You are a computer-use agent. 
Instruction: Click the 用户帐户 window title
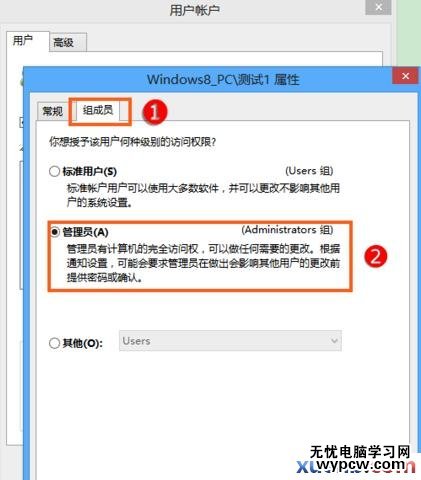[x=194, y=10]
